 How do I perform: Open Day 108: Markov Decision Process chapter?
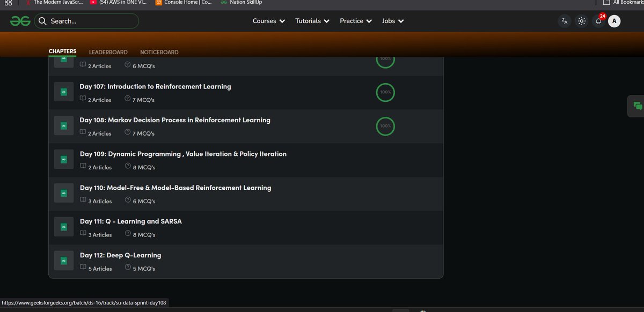[175, 120]
